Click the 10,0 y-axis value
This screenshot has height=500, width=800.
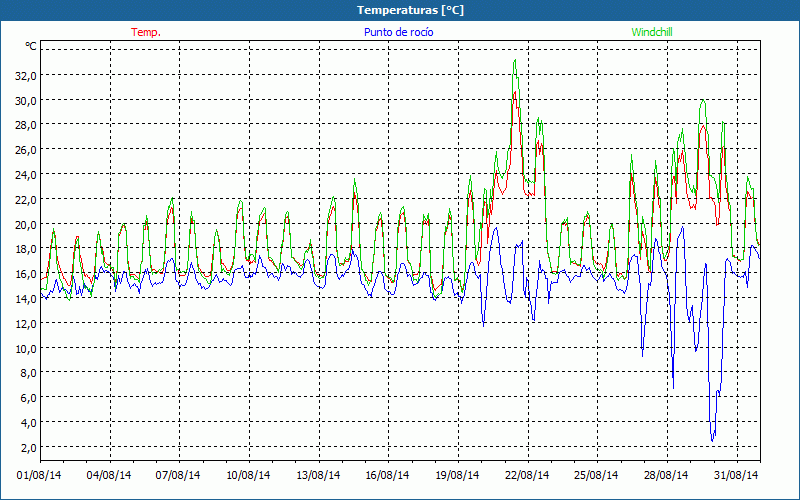click(x=26, y=348)
